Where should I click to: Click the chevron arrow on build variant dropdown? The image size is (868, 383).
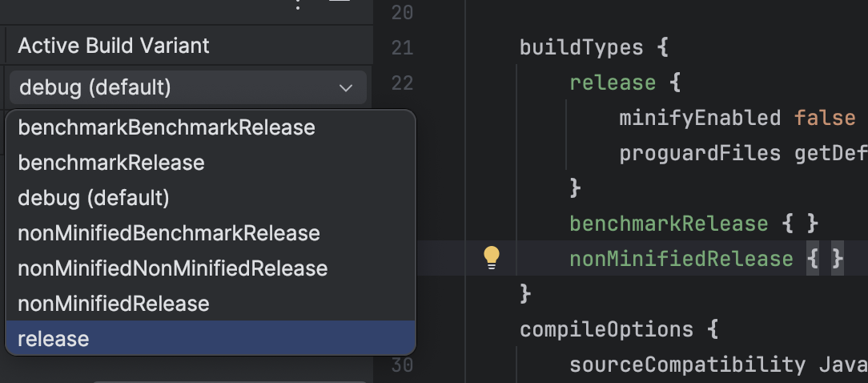tap(346, 87)
